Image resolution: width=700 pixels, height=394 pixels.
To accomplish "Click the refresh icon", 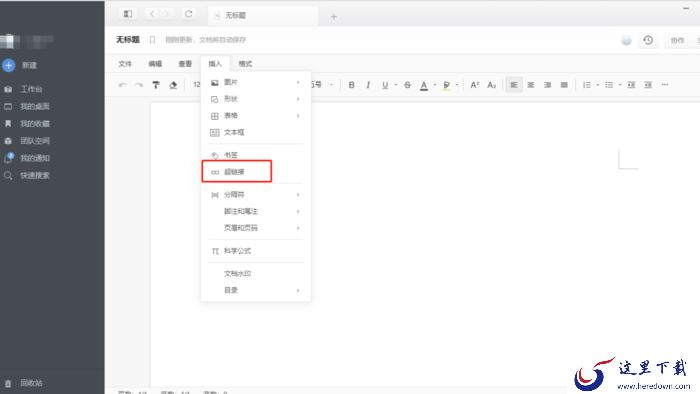I will 189,14.
